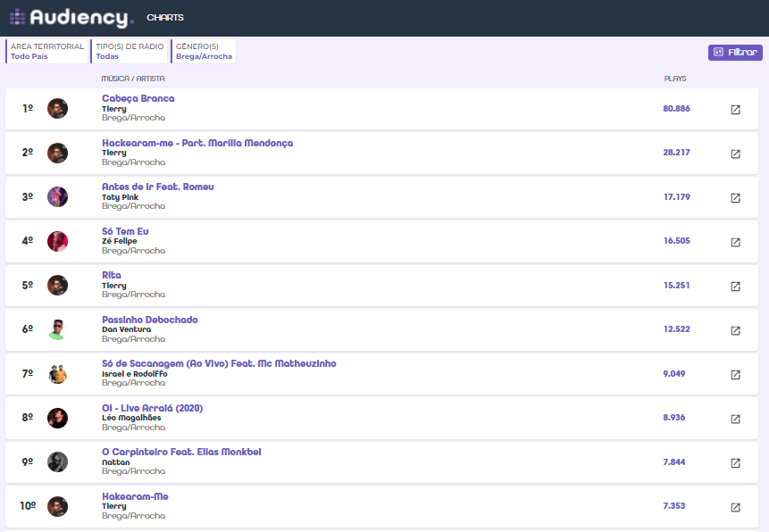
Task: Open external link for Rita
Action: click(735, 287)
